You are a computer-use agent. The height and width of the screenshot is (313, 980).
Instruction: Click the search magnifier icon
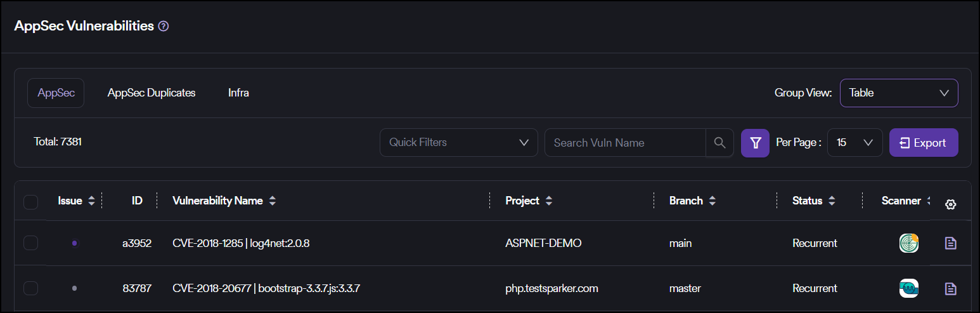[x=719, y=143]
